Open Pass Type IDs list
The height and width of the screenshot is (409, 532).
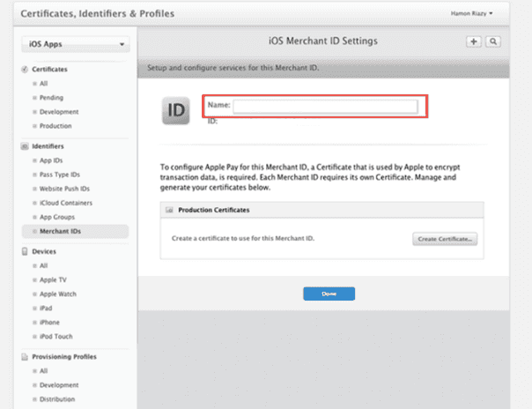(x=60, y=175)
